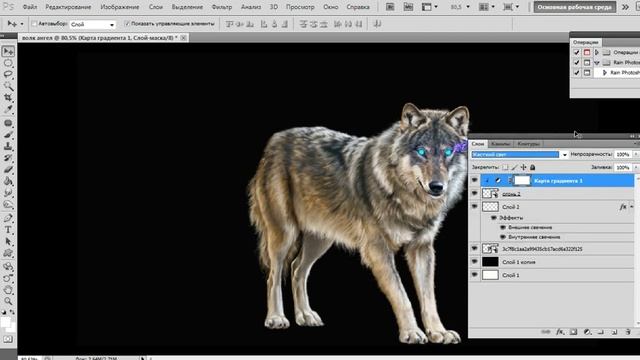Toggle Quick Mask mode

coord(8,340)
